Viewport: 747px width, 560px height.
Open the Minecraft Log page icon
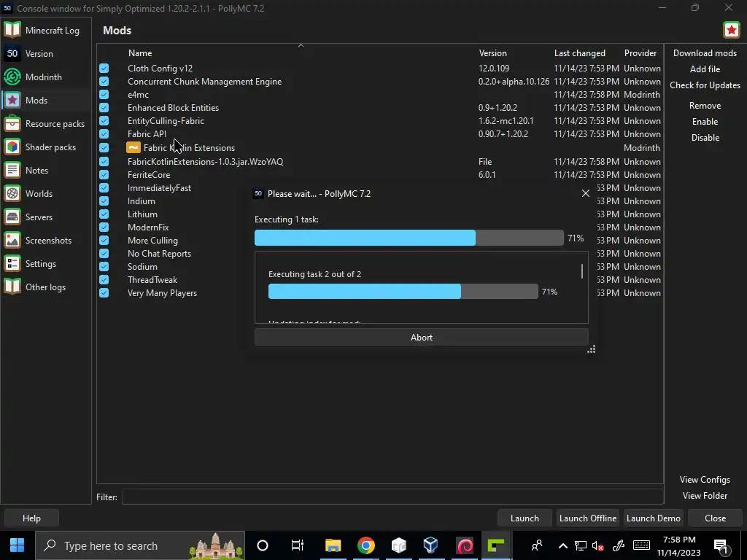point(12,30)
